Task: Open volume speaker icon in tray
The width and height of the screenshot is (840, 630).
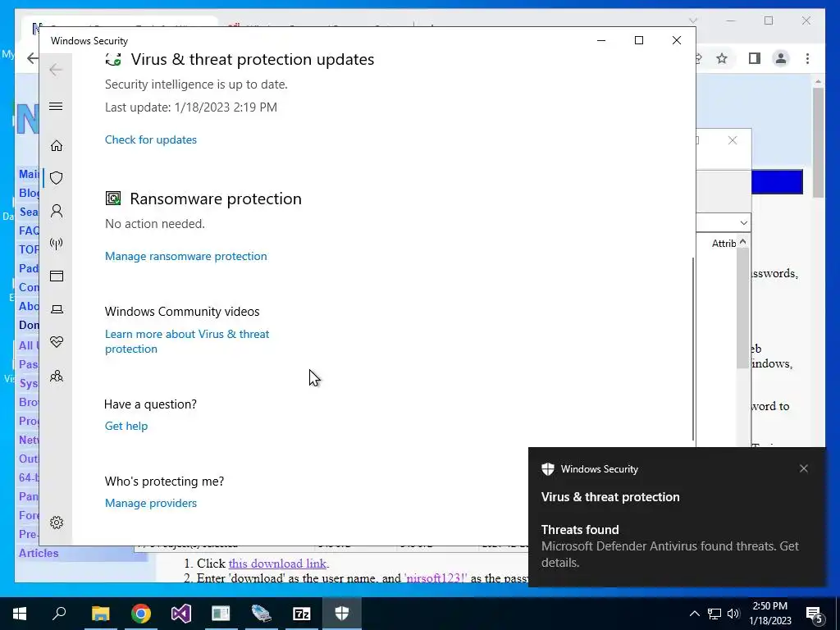Action: tap(733, 614)
